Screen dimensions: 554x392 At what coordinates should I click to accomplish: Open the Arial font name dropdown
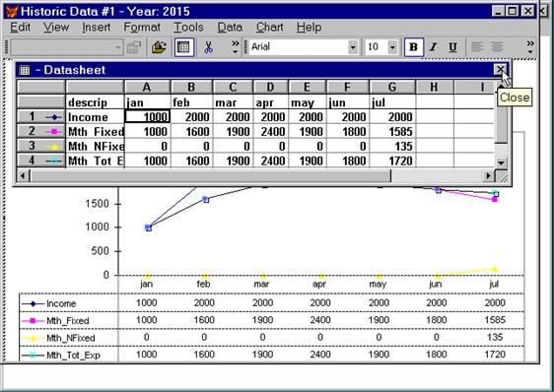click(x=353, y=47)
